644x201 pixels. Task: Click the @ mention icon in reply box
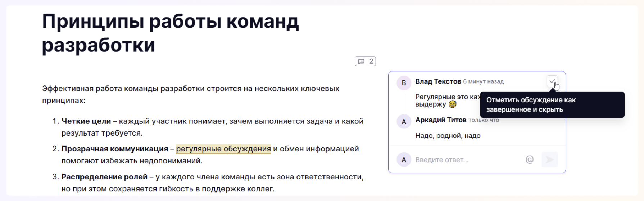529,160
